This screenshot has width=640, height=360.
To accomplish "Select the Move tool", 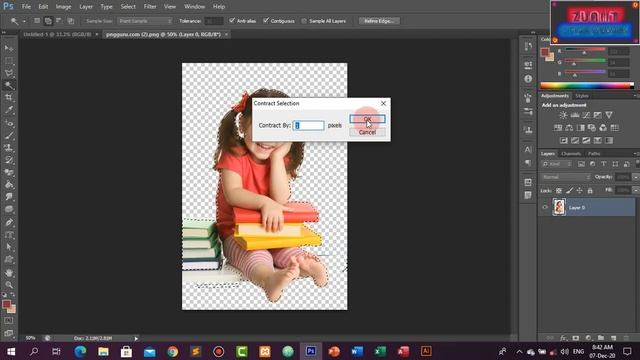I will point(9,48).
